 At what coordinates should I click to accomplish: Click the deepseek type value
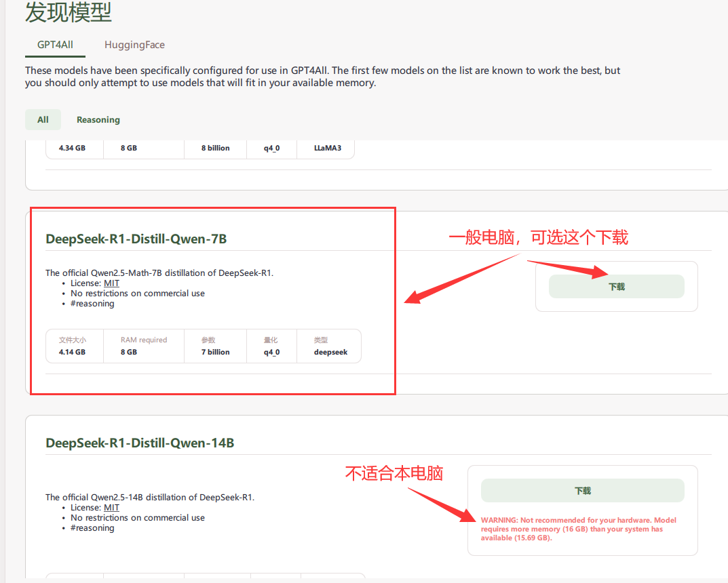click(330, 352)
